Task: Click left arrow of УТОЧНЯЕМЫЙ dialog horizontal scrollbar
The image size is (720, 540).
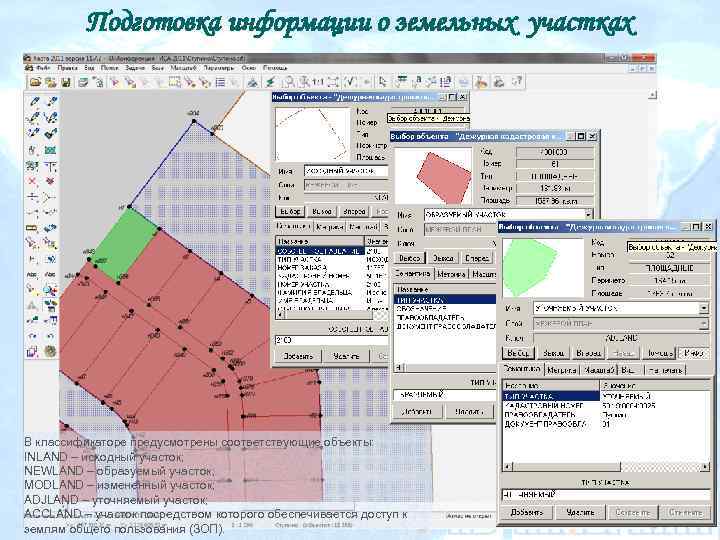Action: point(507,467)
